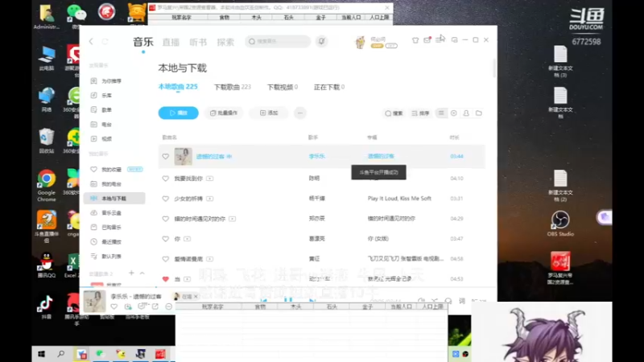Click the voice recognition icon beside search
Image resolution: width=644 pixels, height=362 pixels.
tap(321, 41)
